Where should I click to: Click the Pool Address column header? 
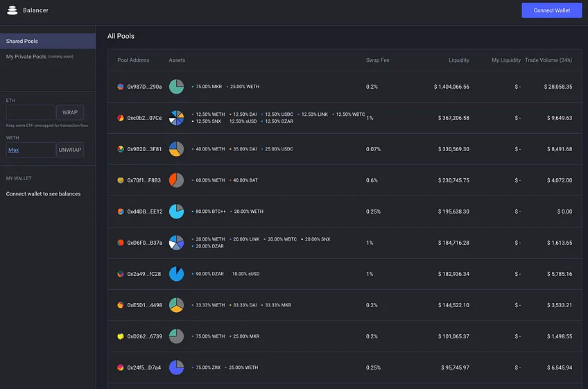click(x=133, y=60)
